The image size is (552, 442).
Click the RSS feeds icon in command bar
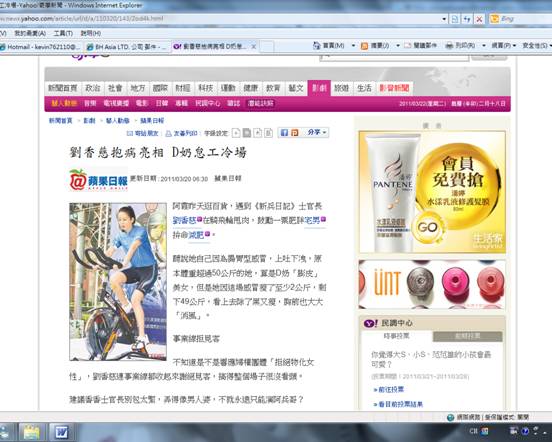click(365, 46)
